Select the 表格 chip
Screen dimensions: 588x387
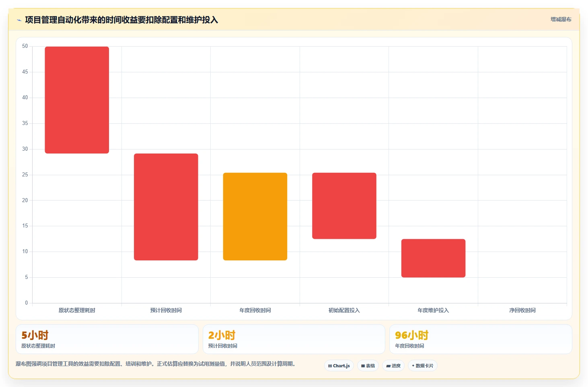coord(368,366)
